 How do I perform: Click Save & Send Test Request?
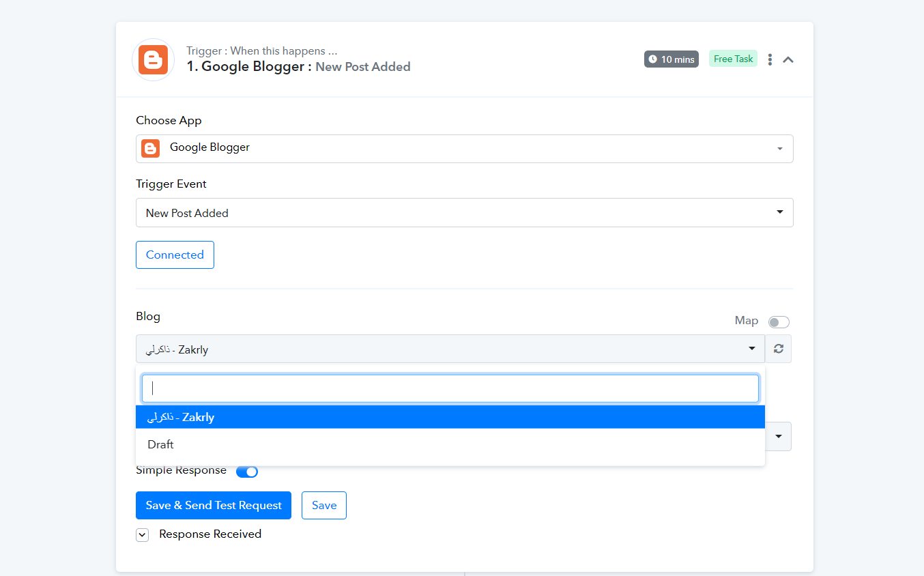pos(214,505)
